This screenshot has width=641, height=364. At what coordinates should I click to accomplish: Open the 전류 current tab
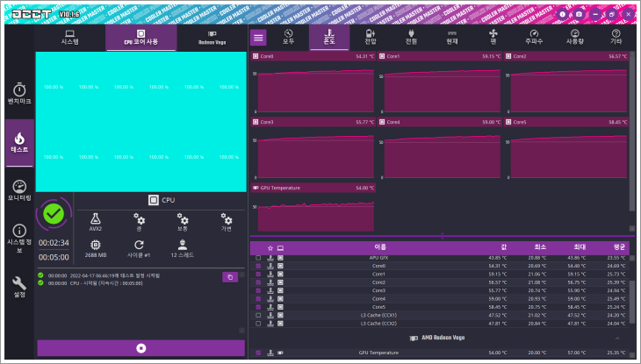[x=451, y=37]
